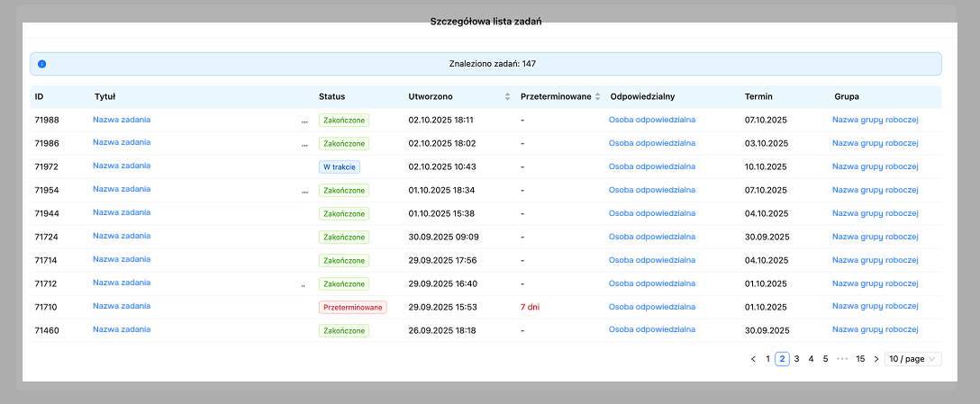This screenshot has width=980, height=404.
Task: Jump to page 15 in pagination
Action: tap(860, 359)
